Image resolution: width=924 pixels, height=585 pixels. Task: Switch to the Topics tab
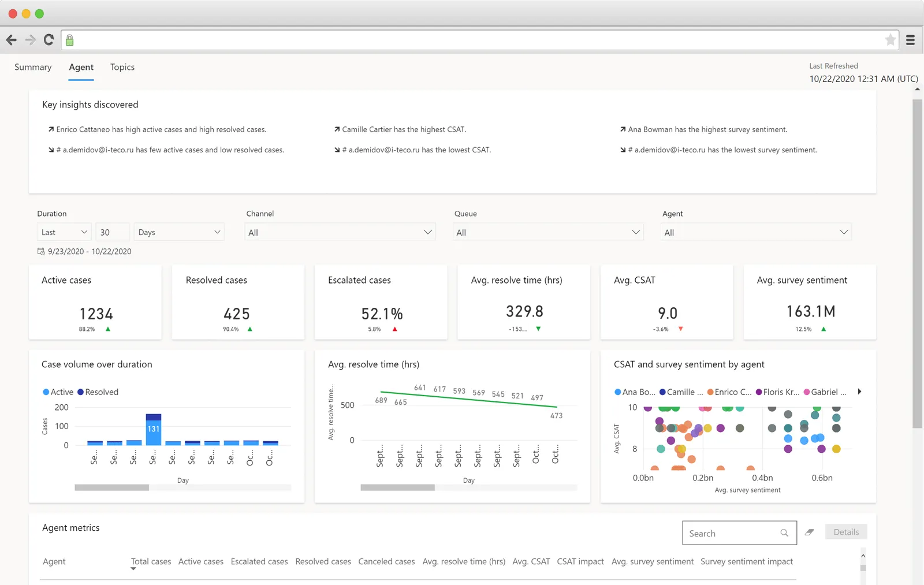(122, 67)
